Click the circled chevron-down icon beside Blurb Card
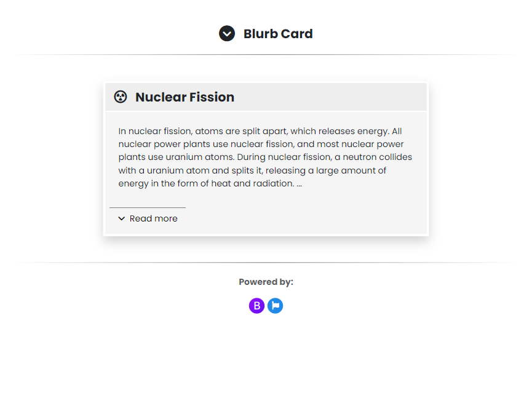The height and width of the screenshot is (403, 532). pos(227,34)
